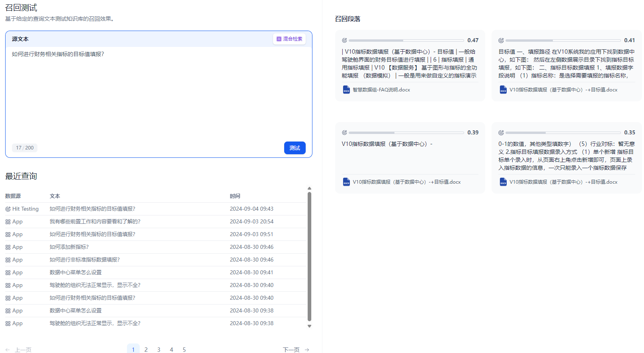Open the 0.35 recalled paragraph starting 0-1的数值
644x353 pixels.
[566, 156]
